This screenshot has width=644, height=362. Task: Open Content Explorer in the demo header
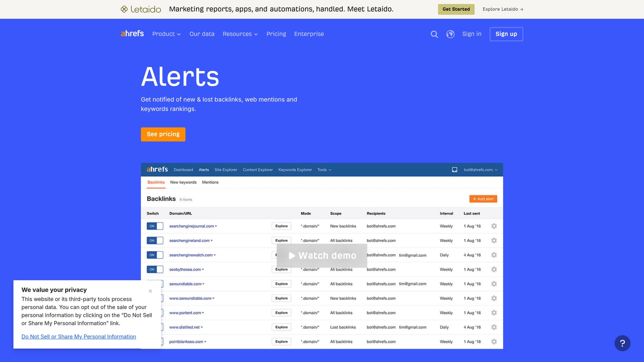[258, 170]
